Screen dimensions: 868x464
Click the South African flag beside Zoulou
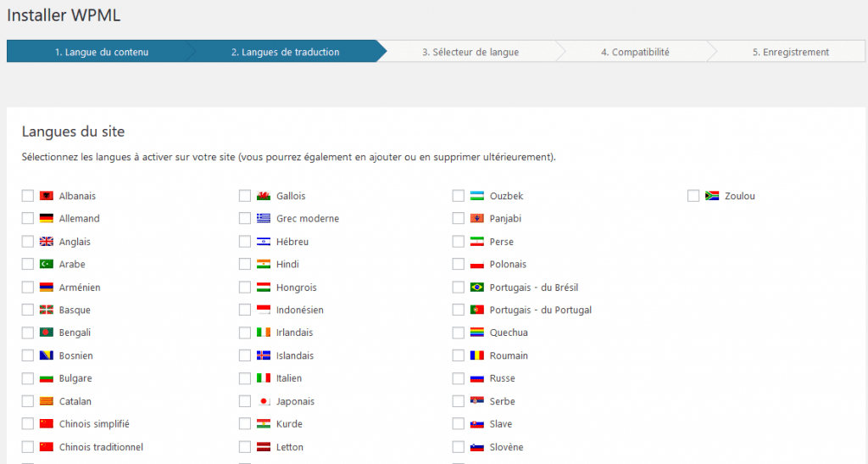[x=712, y=196]
